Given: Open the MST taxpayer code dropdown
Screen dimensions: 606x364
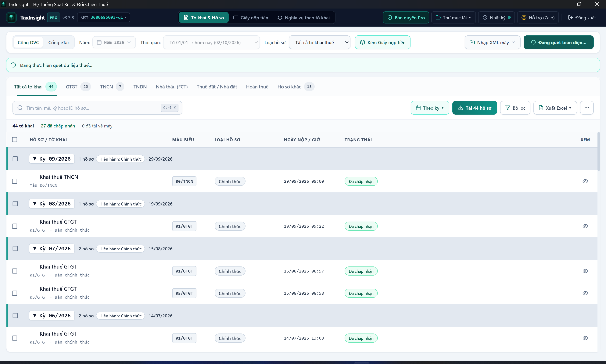Looking at the screenshot, I should 104,17.
